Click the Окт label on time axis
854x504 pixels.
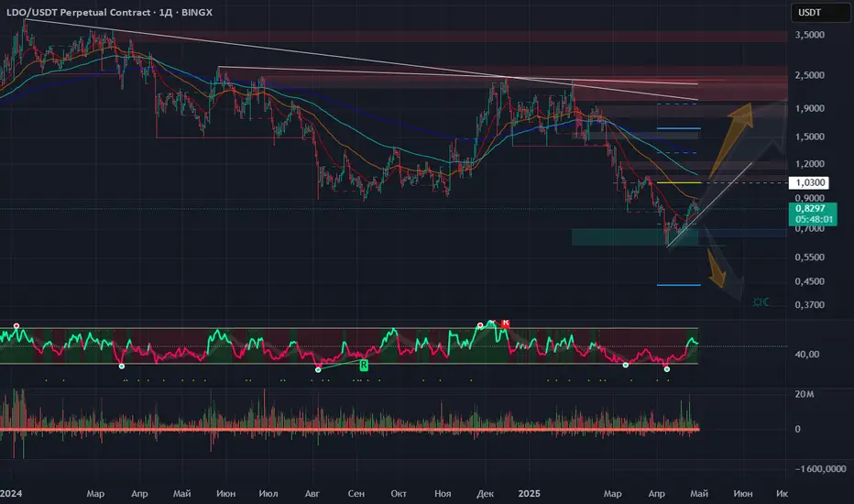pyautogui.click(x=398, y=494)
